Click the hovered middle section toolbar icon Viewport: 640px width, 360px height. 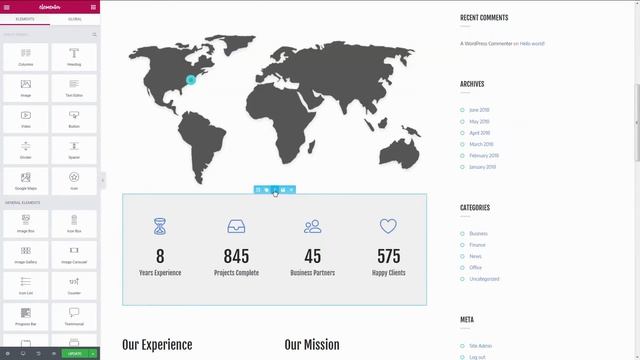[x=275, y=190]
